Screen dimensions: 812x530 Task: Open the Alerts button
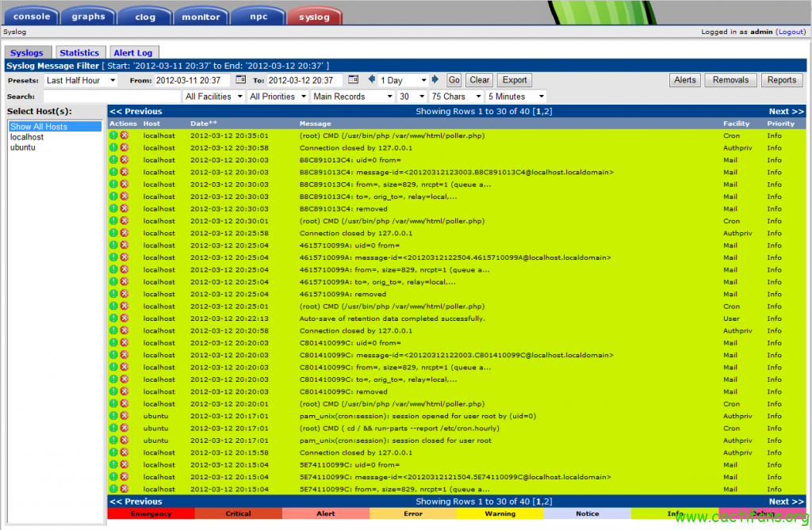(684, 80)
